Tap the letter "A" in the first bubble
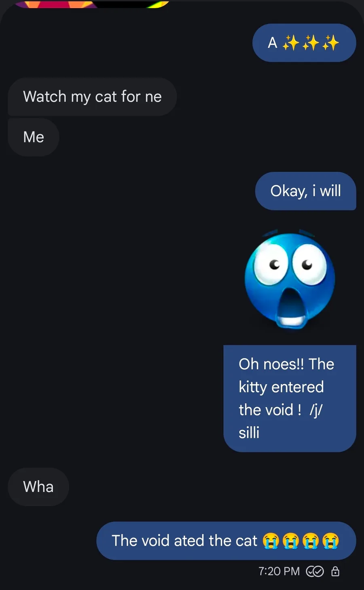Screen dimensions: 364x590 tap(273, 42)
